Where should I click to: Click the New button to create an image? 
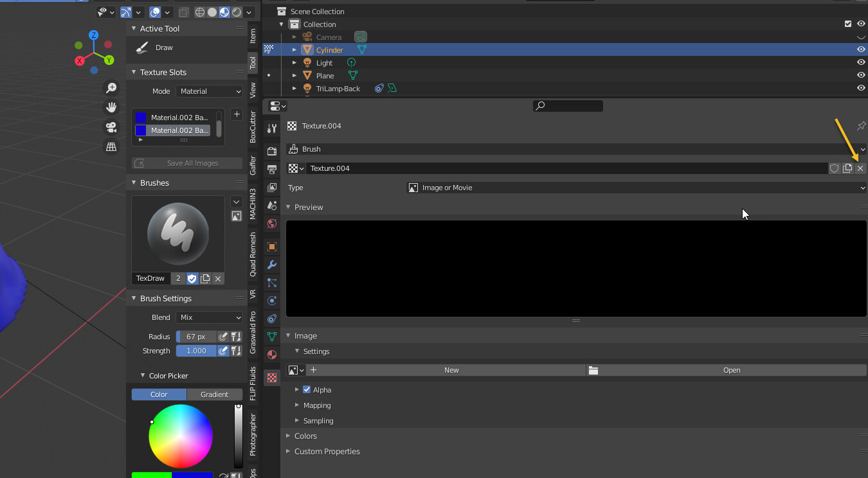click(451, 369)
